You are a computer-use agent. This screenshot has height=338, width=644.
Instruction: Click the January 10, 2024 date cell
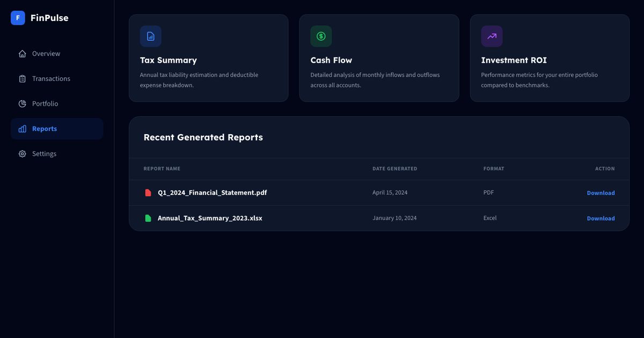[x=394, y=218]
